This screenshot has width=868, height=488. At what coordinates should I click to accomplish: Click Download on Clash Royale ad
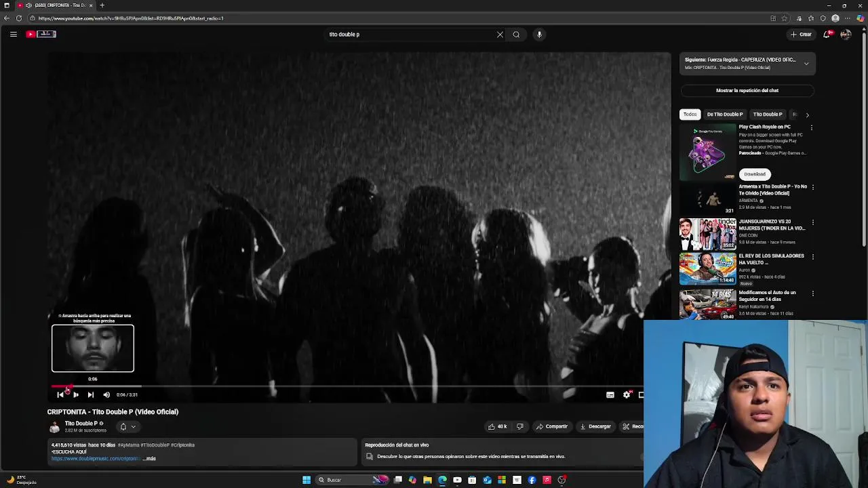pos(754,174)
